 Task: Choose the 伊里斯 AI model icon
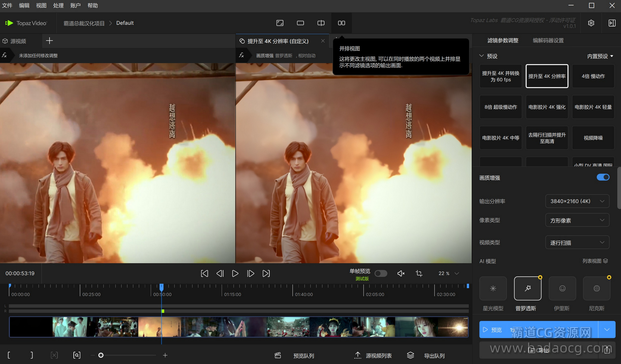click(x=562, y=288)
